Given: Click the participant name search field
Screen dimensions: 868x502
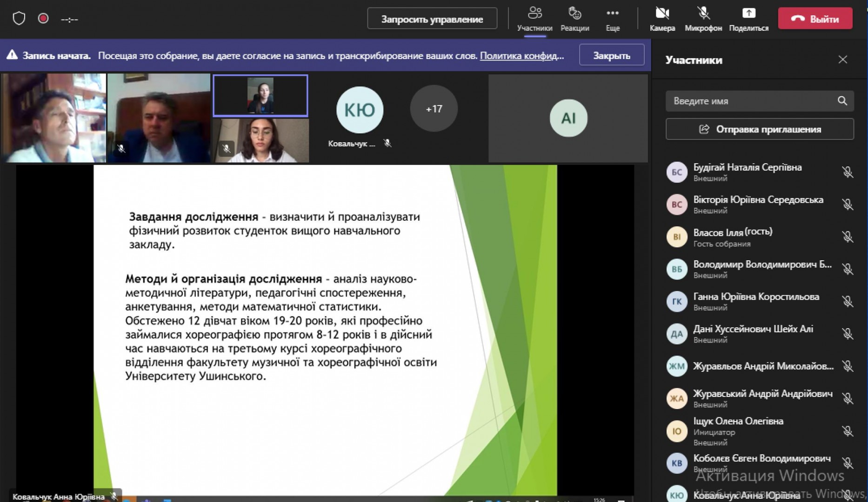Looking at the screenshot, I should [749, 101].
